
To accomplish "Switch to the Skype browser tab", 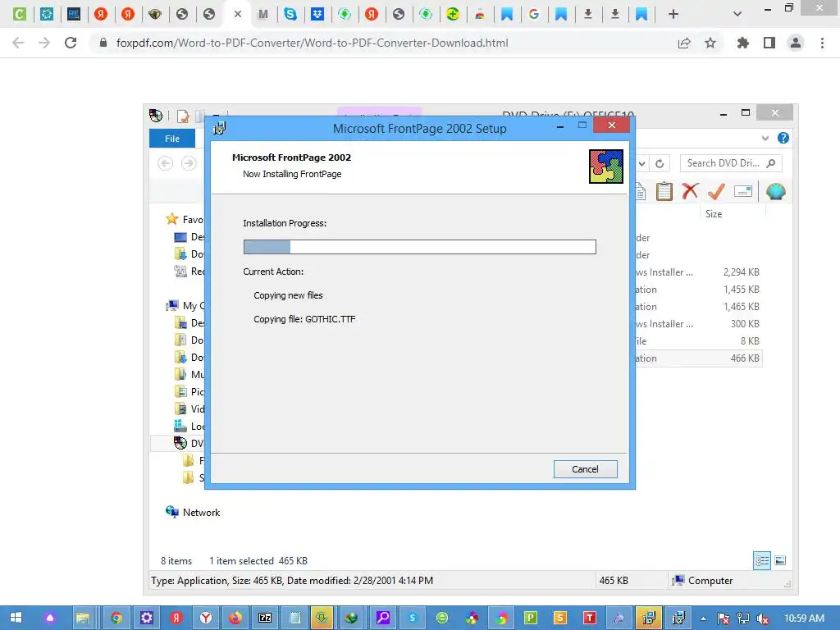I will tap(290, 14).
